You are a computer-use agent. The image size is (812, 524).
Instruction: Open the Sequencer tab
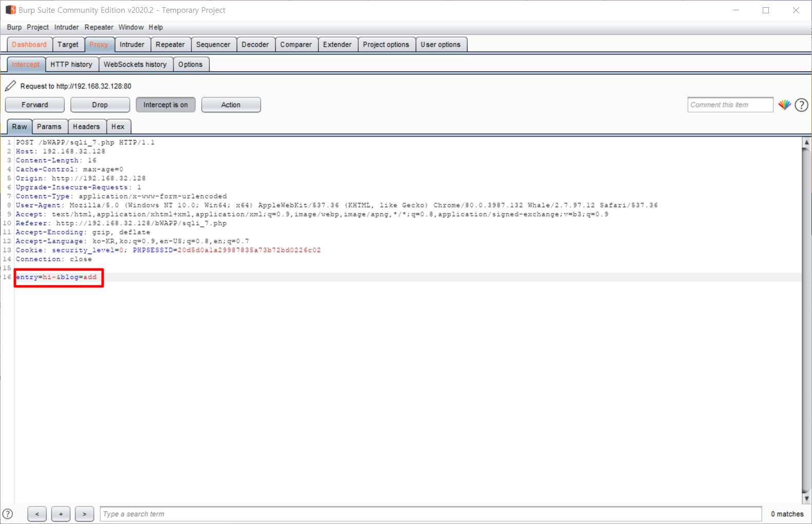pyautogui.click(x=213, y=45)
